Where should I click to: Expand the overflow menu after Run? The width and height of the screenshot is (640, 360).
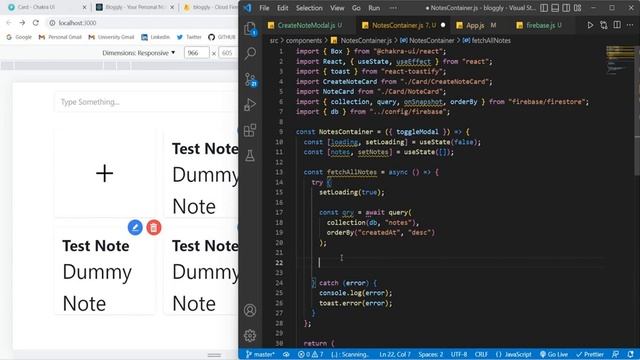[393, 8]
